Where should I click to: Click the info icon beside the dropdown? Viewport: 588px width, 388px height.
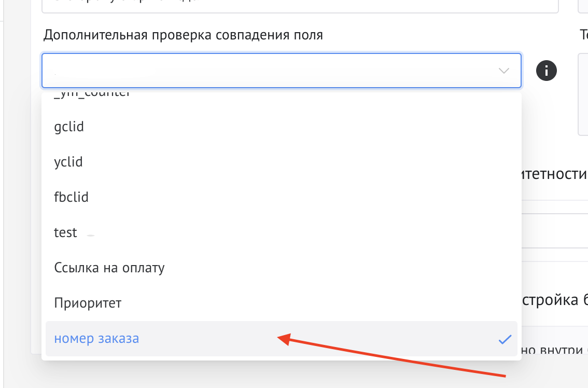(x=546, y=71)
